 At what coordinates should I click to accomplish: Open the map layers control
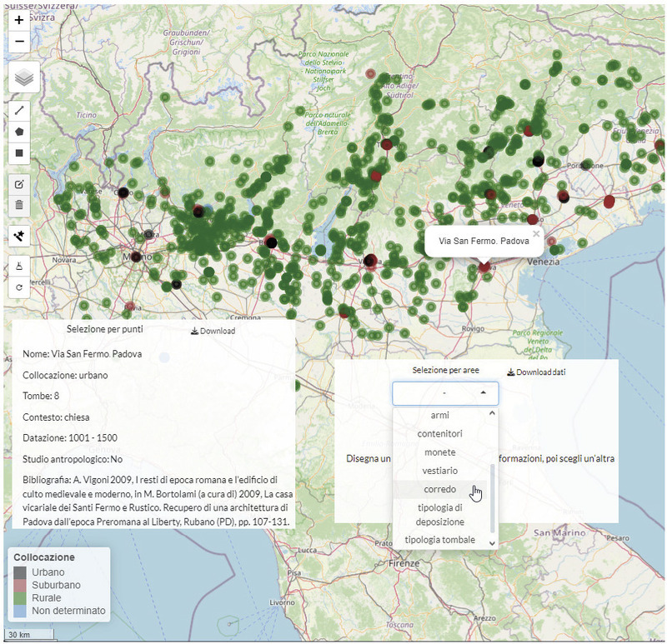coord(24,78)
